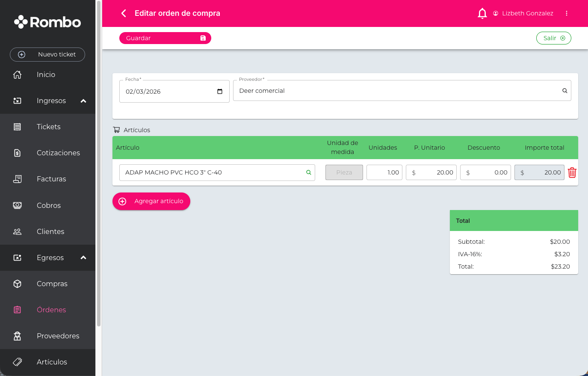Save the order with Guardar
Viewport: 588px width, 376px height.
coord(165,38)
